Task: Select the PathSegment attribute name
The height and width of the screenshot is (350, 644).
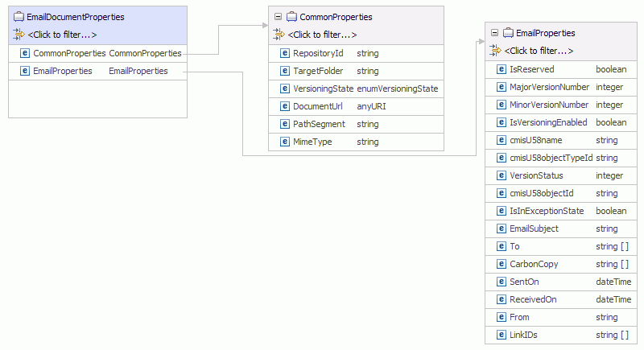Action: tap(319, 124)
